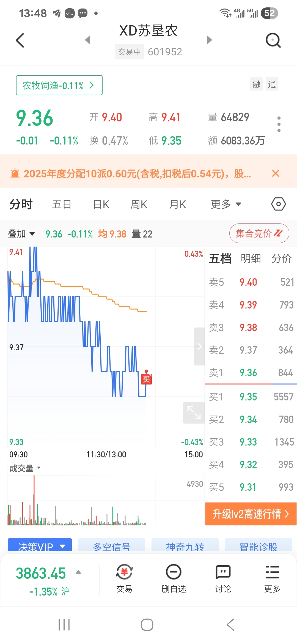Tap 删自选 to remove from watchlist
The width and height of the screenshot is (297, 644).
pos(174,579)
